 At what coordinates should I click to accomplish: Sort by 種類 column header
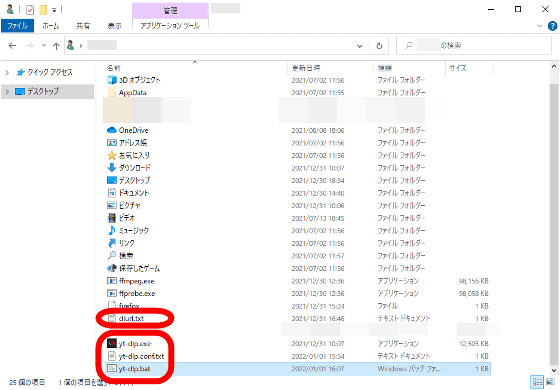click(x=385, y=68)
